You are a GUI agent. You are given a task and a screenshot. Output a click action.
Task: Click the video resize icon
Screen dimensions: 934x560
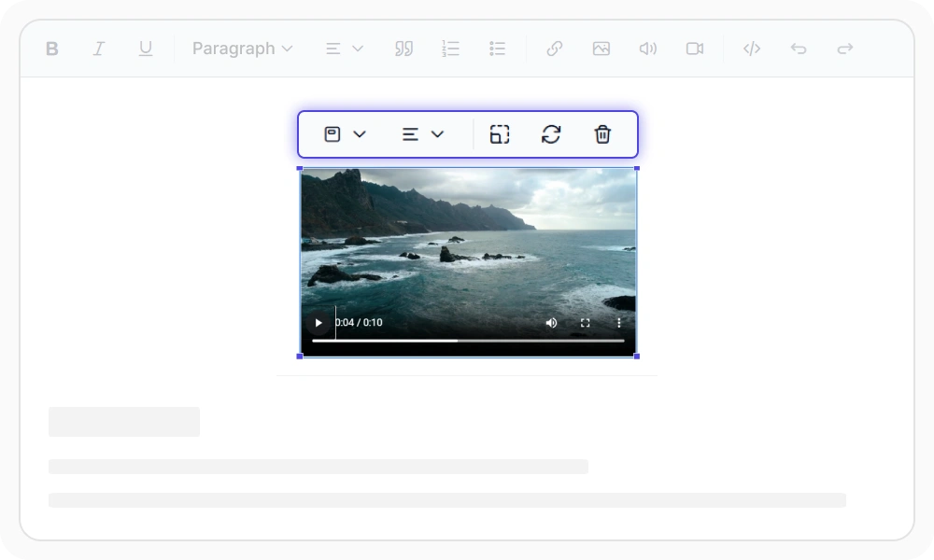(500, 134)
